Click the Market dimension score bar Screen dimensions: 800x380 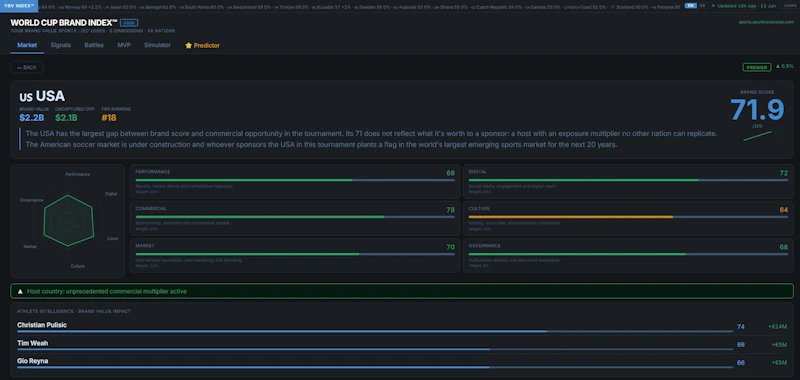pyautogui.click(x=295, y=254)
